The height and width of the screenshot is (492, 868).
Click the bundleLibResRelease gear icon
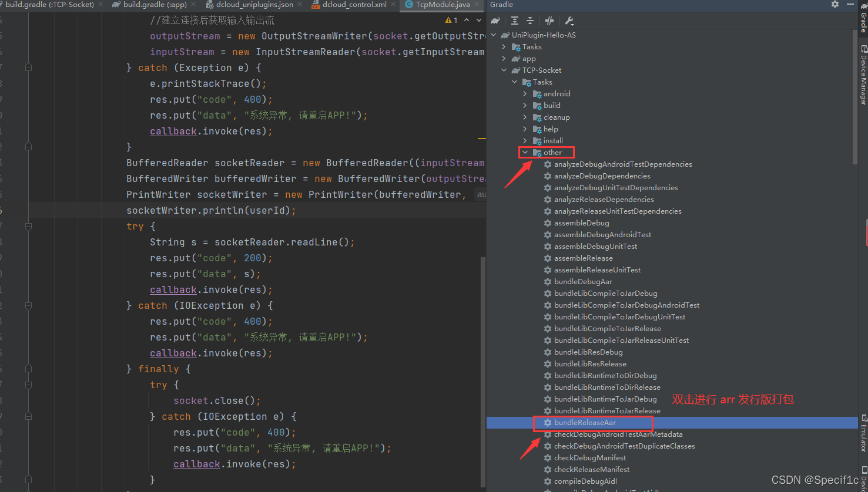click(x=548, y=364)
